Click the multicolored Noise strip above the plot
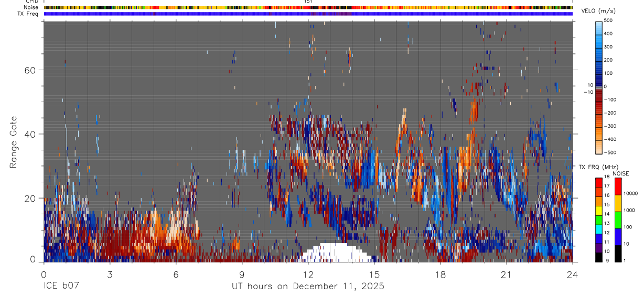 click(308, 7)
